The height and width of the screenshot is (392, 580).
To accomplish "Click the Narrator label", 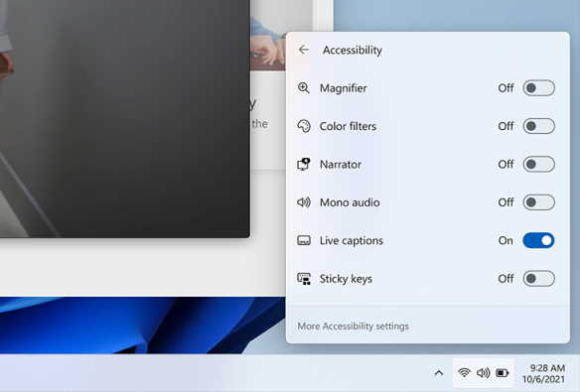I will (x=341, y=164).
